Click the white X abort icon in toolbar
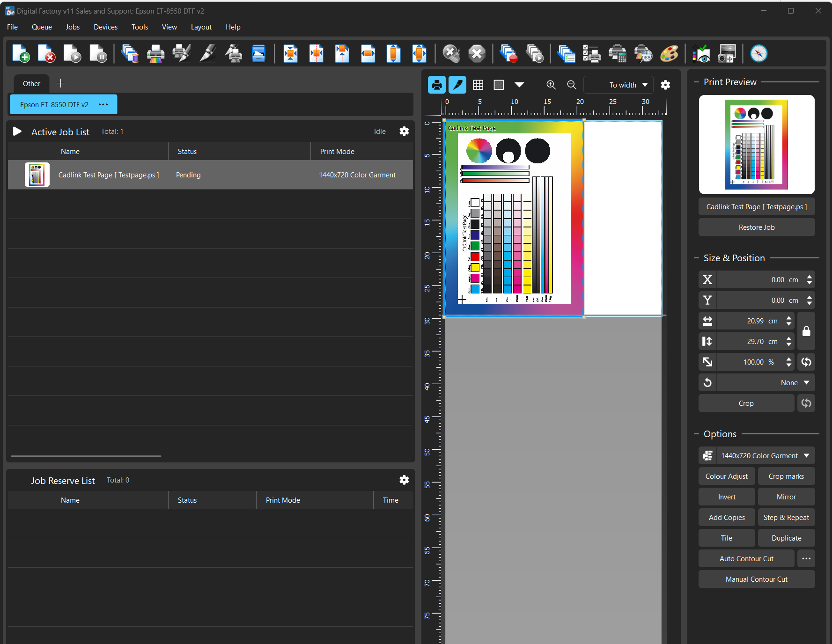Screen dimensions: 832x644 click(477, 53)
